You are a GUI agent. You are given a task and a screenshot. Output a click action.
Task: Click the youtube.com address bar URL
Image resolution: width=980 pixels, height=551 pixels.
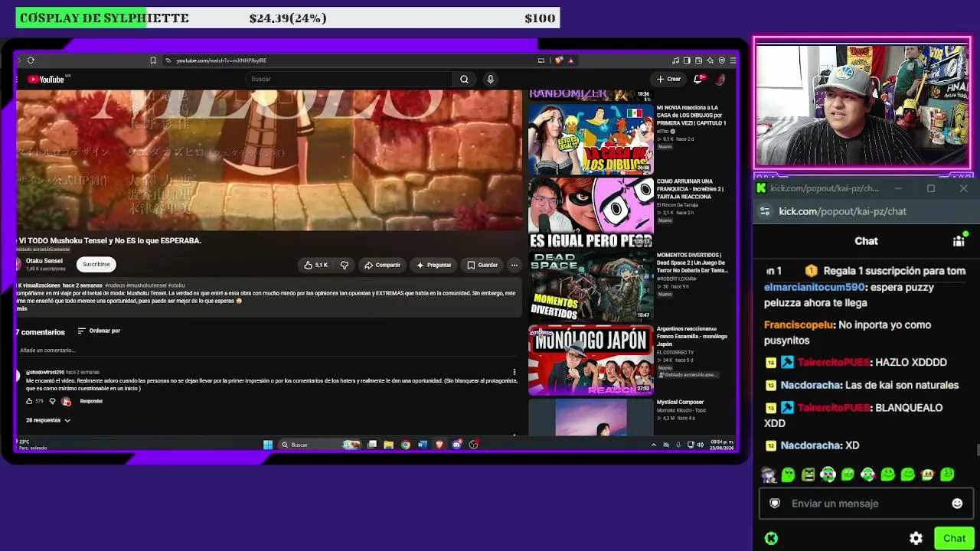point(221,60)
